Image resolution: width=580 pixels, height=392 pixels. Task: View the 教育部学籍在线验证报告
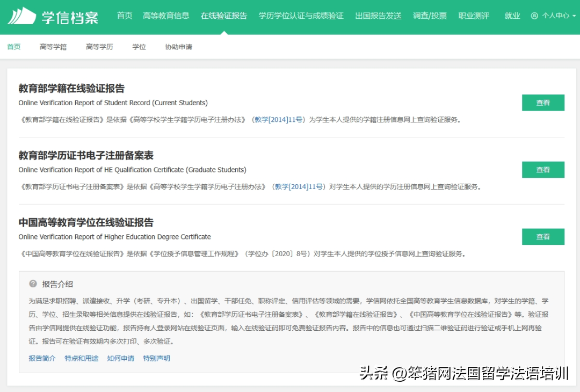click(x=543, y=103)
